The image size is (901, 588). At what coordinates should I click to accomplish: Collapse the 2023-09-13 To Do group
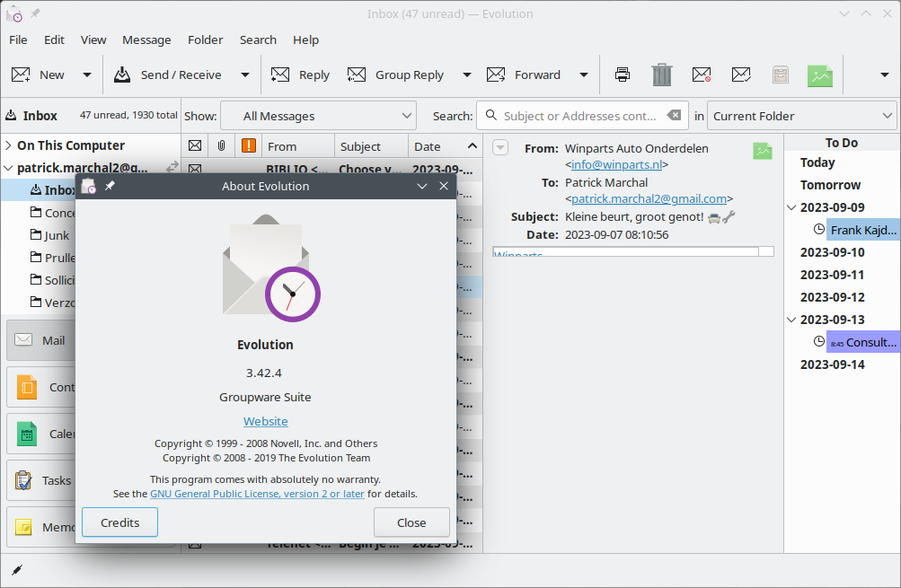point(791,320)
